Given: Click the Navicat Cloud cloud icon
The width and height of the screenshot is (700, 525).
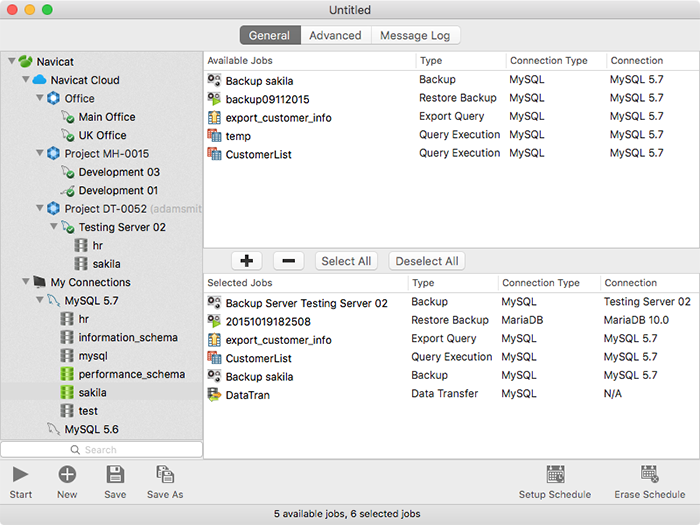Looking at the screenshot, I should click(39, 80).
